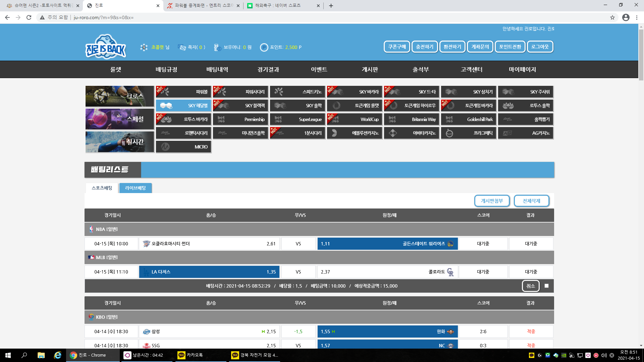Screen dimensions: 644x362
Task: Open the 경기결과 menu item
Action: tap(268, 69)
